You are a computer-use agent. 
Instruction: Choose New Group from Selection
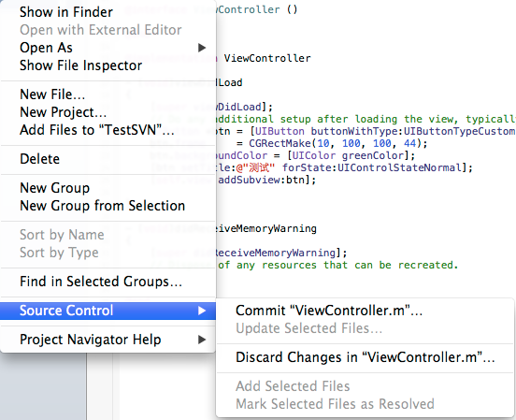107,206
